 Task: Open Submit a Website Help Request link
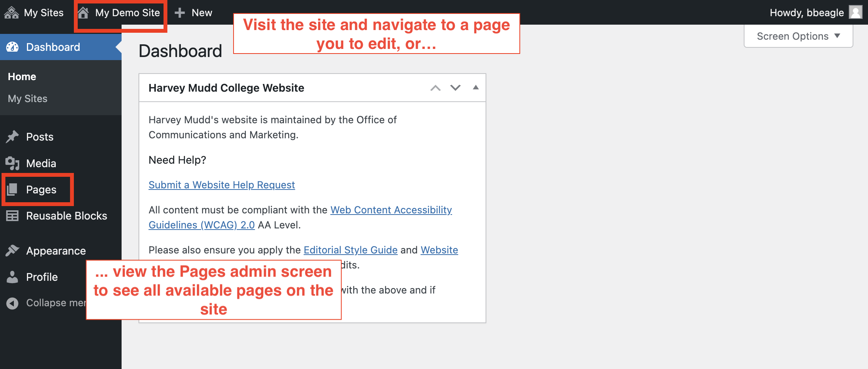pos(222,185)
